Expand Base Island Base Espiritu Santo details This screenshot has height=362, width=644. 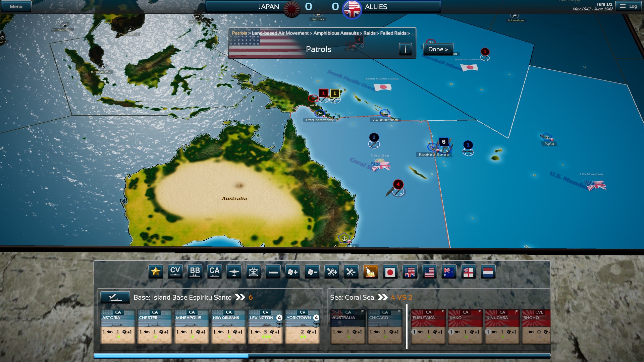[x=240, y=297]
